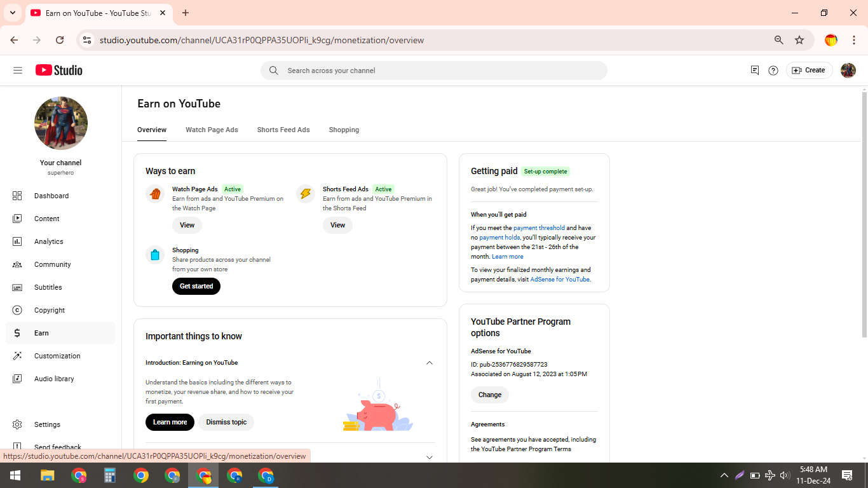
Task: Select the Earn on YouTube browser tab
Action: (98, 13)
